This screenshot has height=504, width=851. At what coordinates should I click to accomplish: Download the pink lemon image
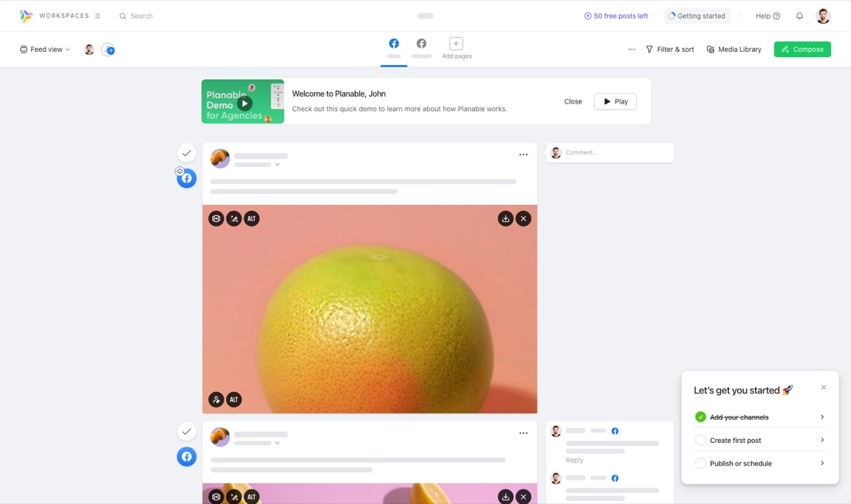point(505,496)
